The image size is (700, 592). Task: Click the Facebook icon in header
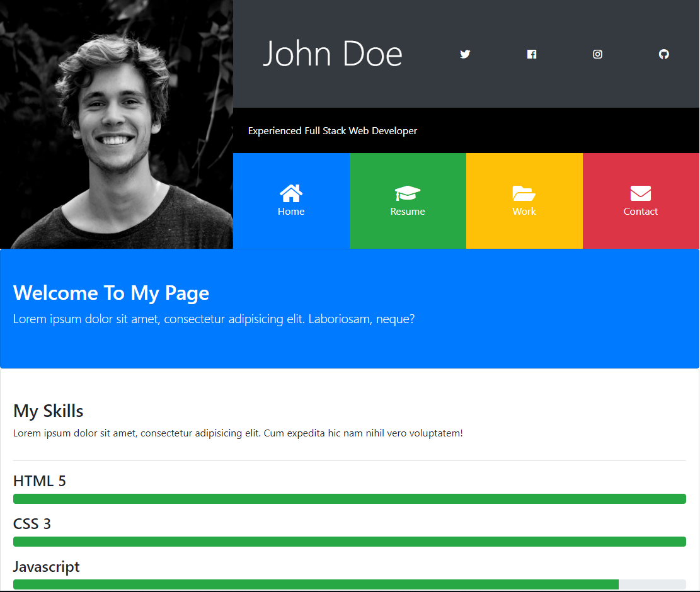(x=532, y=54)
